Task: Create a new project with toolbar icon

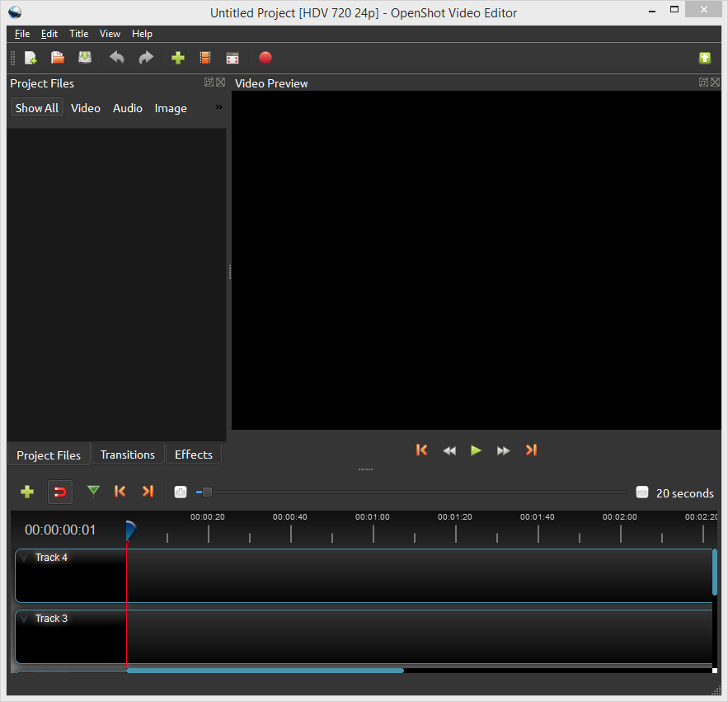Action: click(x=31, y=58)
